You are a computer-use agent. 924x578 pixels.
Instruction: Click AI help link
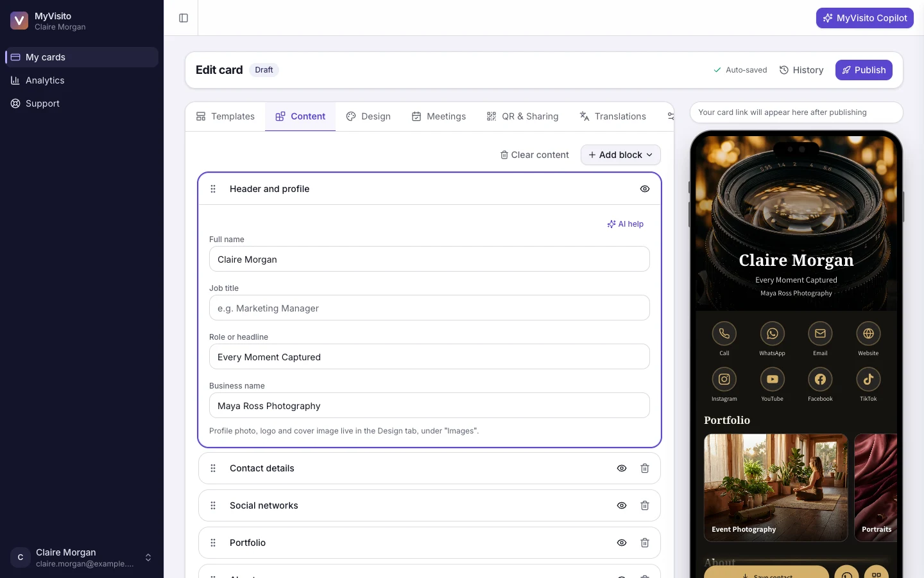click(x=626, y=224)
